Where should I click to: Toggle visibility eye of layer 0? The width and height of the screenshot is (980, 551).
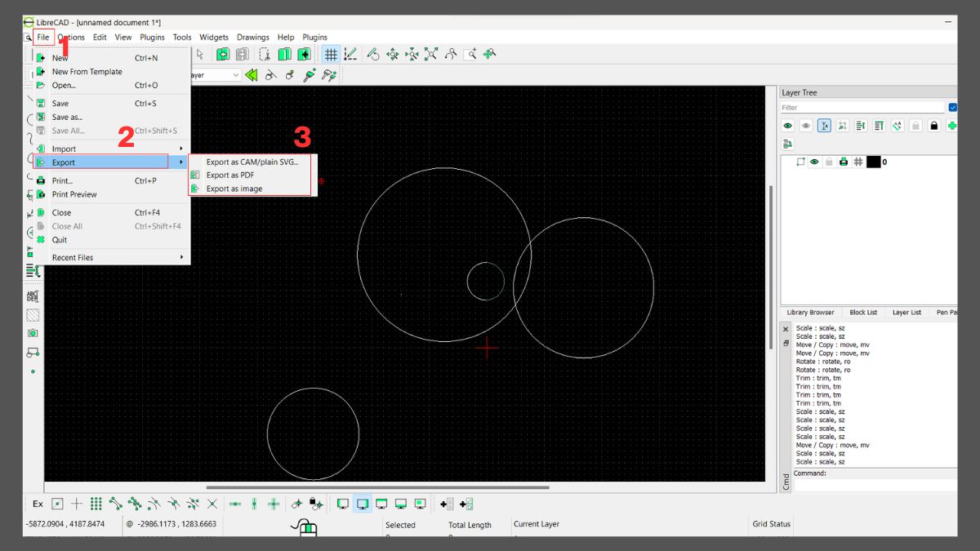(x=814, y=162)
